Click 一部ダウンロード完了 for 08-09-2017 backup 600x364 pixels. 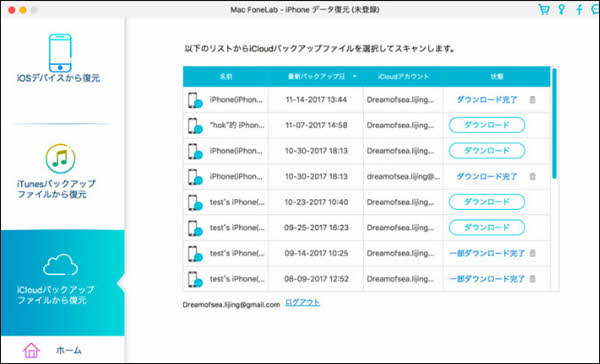pos(486,279)
